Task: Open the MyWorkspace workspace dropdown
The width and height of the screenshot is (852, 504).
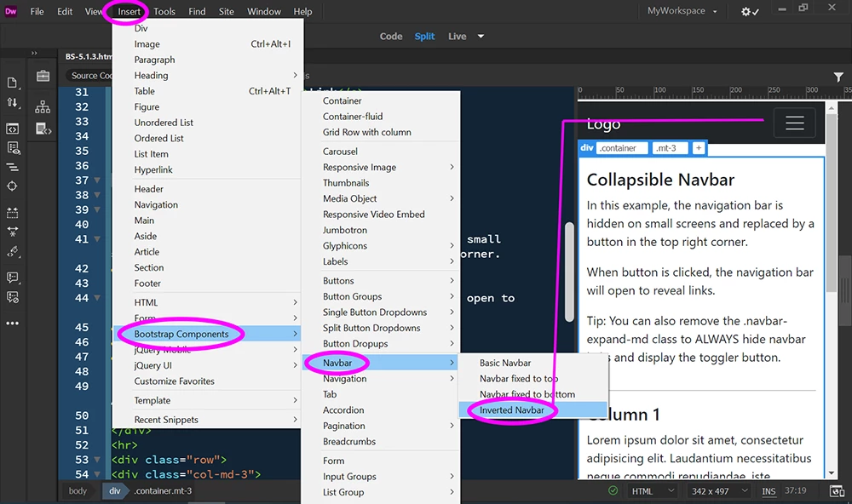Action: click(682, 11)
